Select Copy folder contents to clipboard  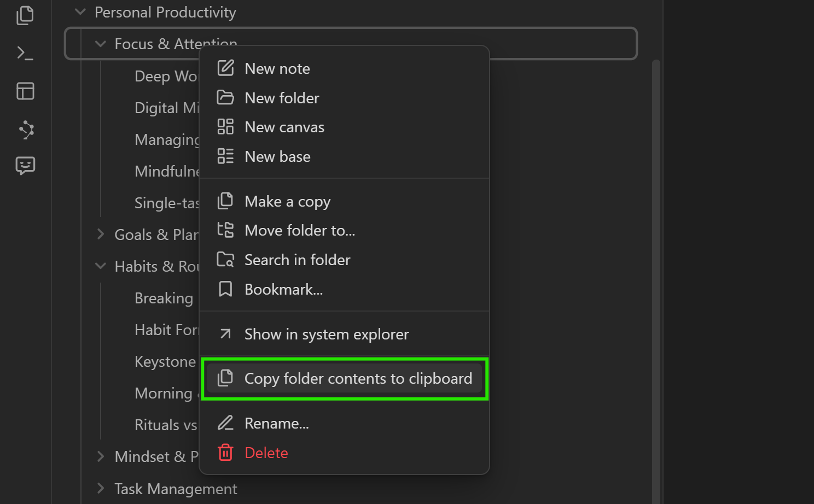[358, 378]
